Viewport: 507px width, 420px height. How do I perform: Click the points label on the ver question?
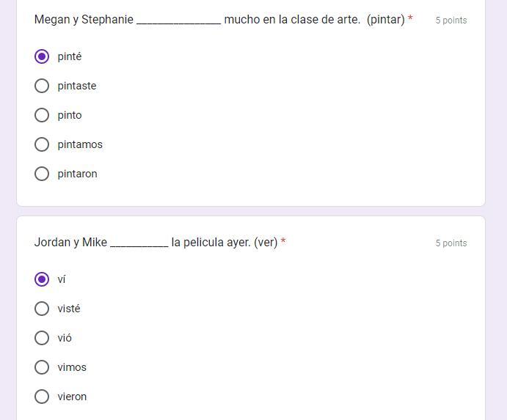(451, 243)
